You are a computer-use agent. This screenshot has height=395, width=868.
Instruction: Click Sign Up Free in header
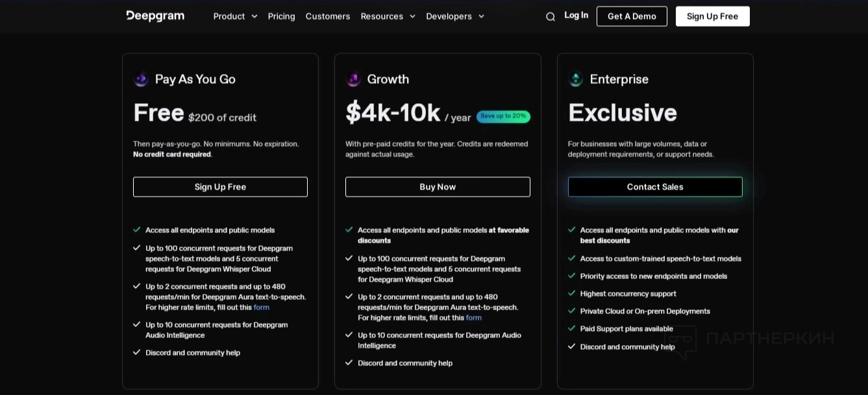pos(712,16)
